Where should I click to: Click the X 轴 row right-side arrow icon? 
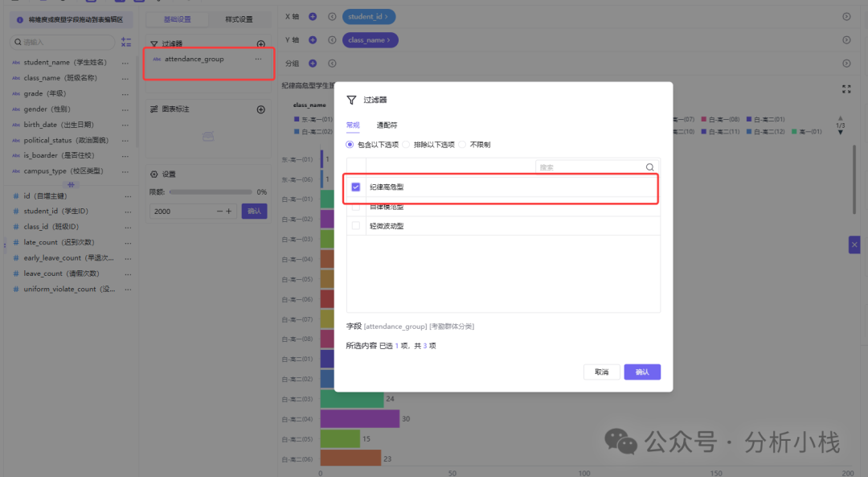(x=846, y=17)
